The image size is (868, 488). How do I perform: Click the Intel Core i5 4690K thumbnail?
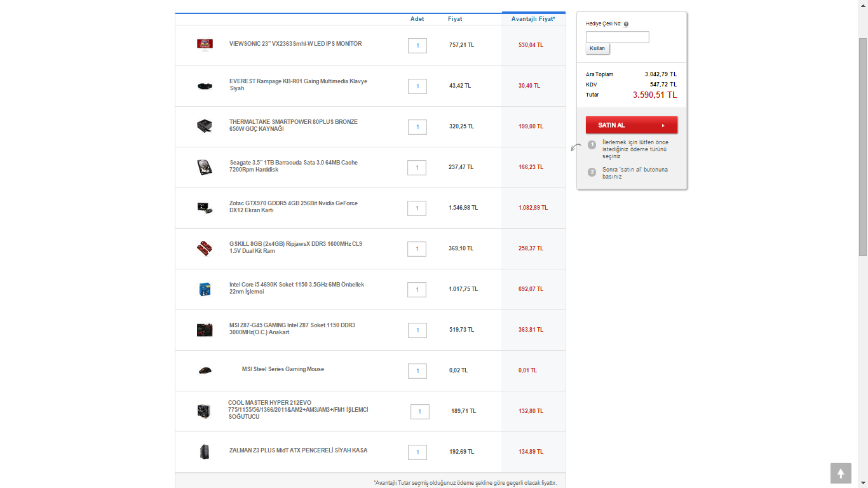coord(205,289)
